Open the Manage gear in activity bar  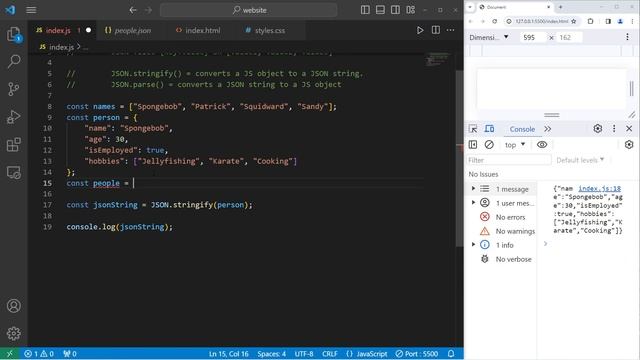coord(14,333)
